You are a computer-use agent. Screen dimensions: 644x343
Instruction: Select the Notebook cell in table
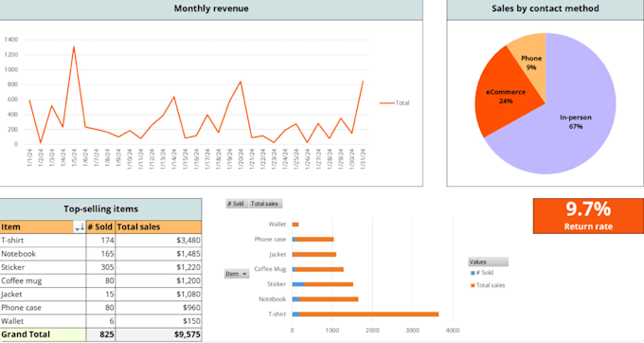click(43, 254)
